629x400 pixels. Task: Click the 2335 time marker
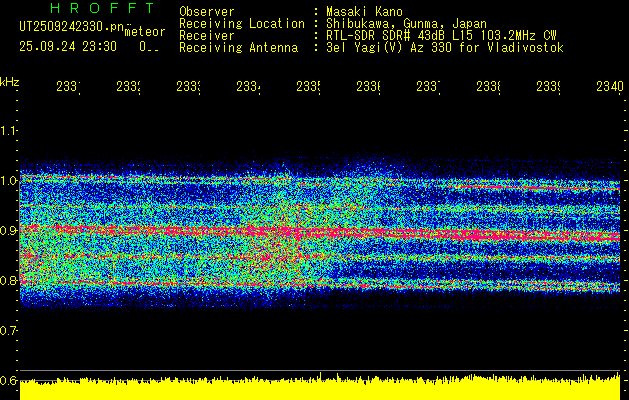coord(308,86)
